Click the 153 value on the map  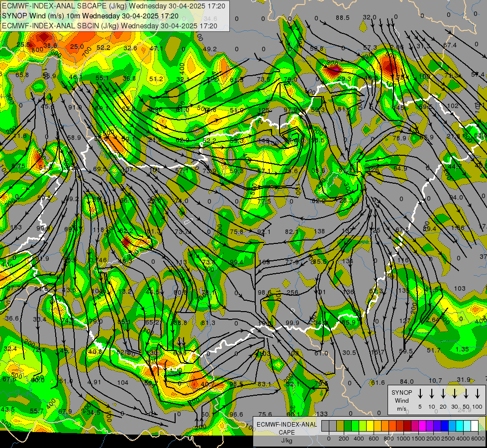[x=16, y=227]
